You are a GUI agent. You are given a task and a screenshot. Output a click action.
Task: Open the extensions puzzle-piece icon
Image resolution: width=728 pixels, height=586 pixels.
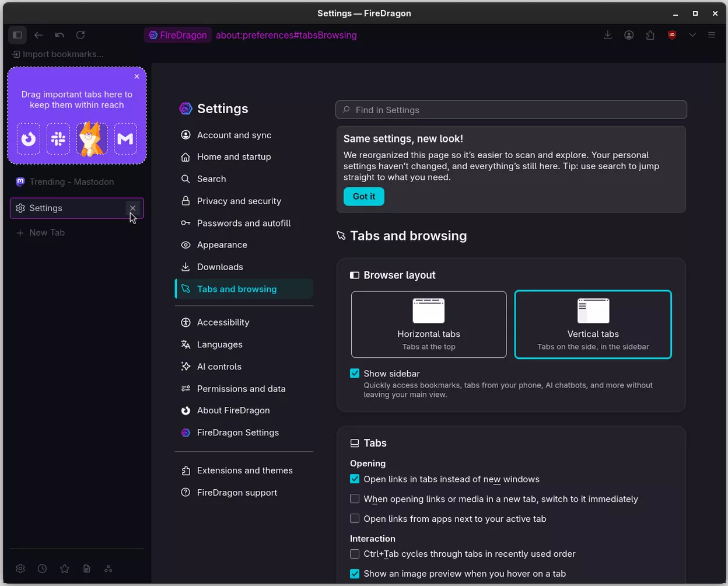650,35
